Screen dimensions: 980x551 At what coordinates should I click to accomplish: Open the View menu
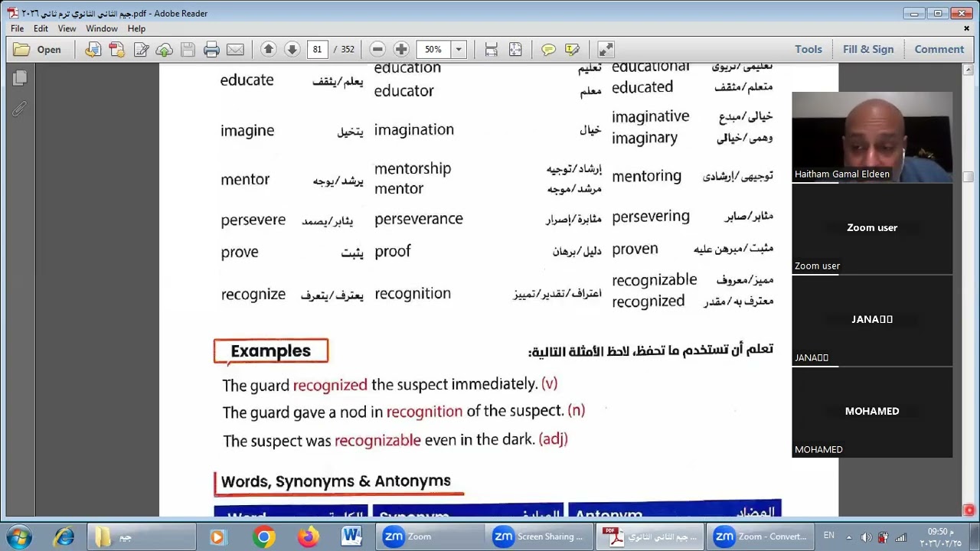click(x=67, y=28)
